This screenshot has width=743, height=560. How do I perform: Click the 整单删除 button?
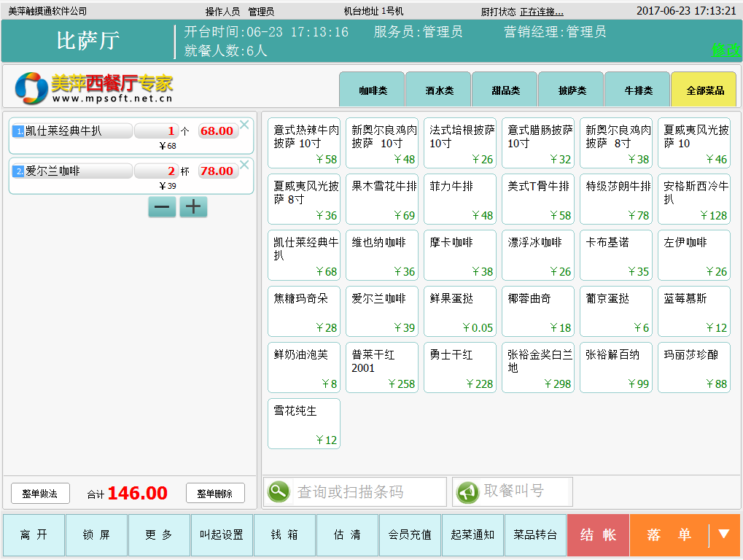pyautogui.click(x=214, y=494)
